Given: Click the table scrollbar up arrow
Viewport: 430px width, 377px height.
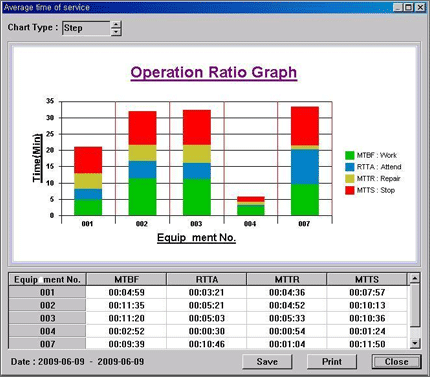Looking at the screenshot, I should 415,278.
